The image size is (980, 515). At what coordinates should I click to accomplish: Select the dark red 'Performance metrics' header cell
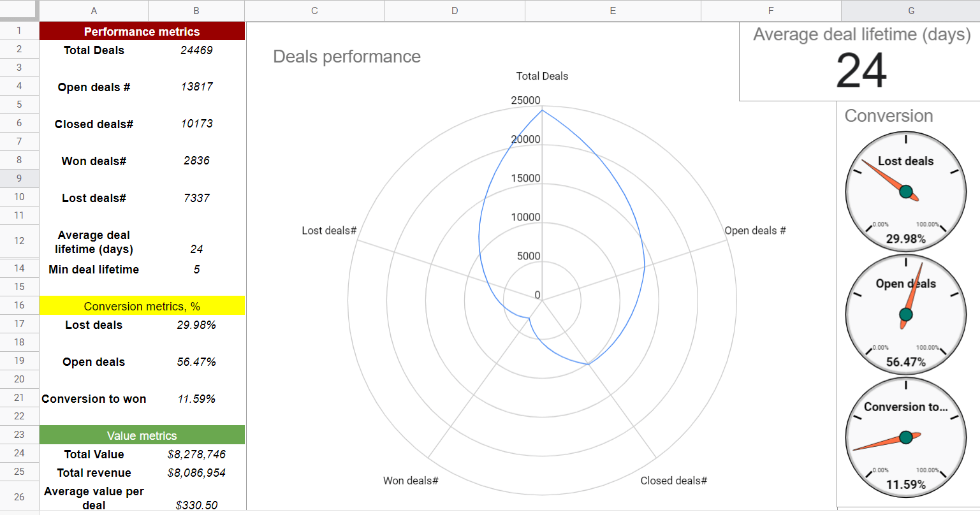(142, 31)
